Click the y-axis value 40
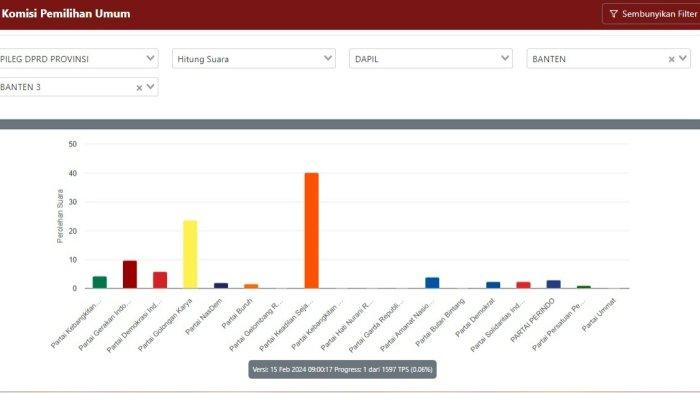The image size is (700, 393). pyautogui.click(x=73, y=173)
